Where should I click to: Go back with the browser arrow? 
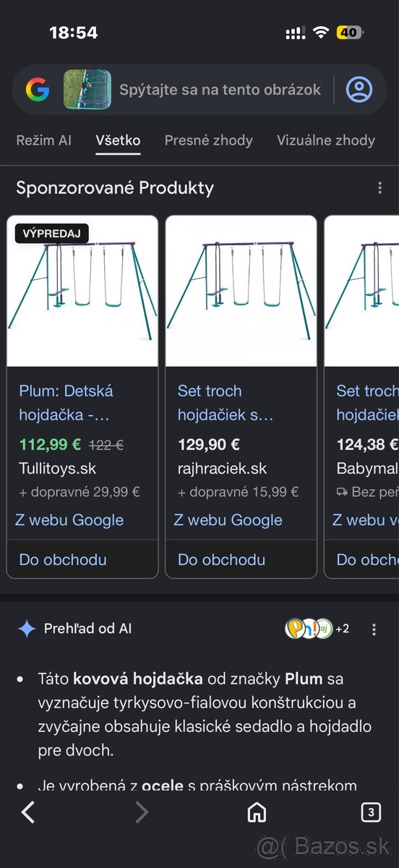[x=28, y=813]
